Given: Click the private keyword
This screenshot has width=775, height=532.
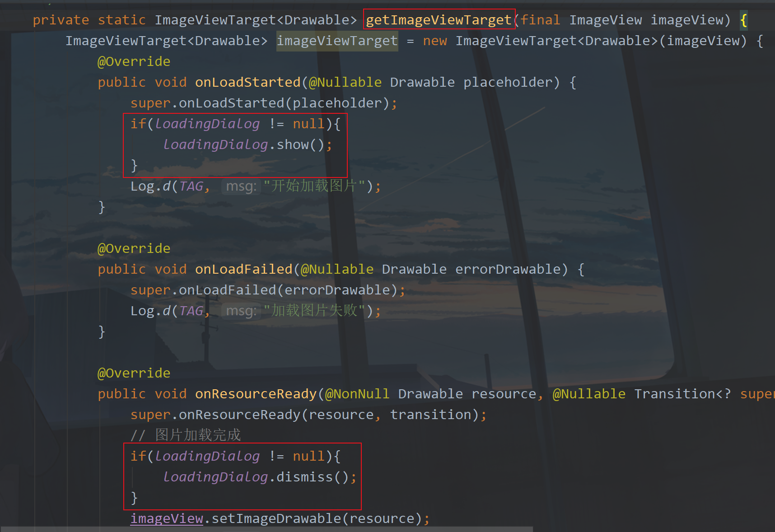Looking at the screenshot, I should point(61,20).
